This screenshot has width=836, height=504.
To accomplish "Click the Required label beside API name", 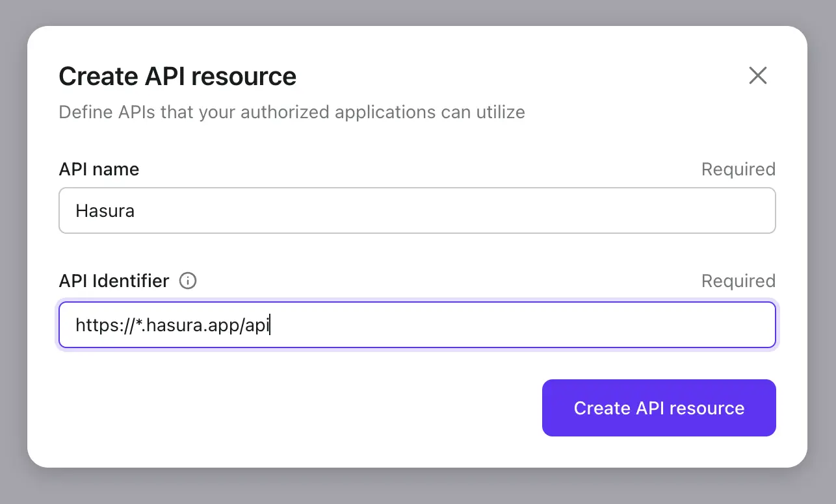I will coord(738,169).
